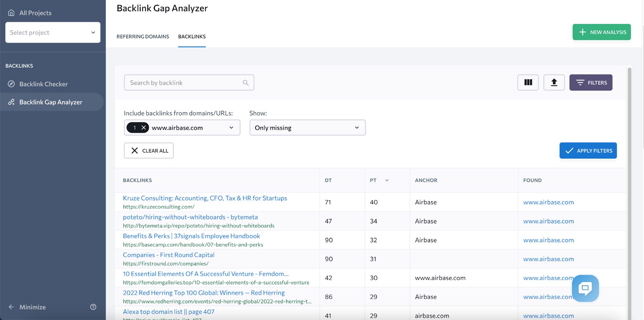Open Companies - First Round Capital link
The height and width of the screenshot is (320, 644).
(x=169, y=255)
